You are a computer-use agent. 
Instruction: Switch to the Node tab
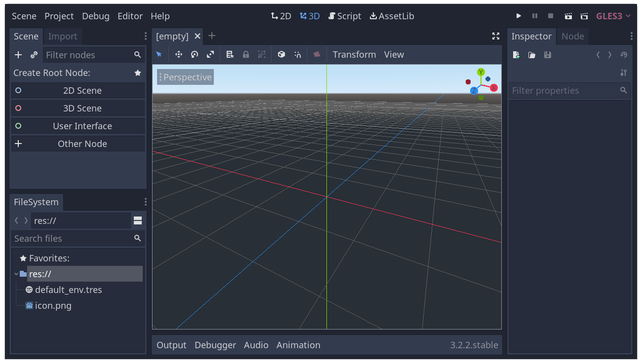573,36
